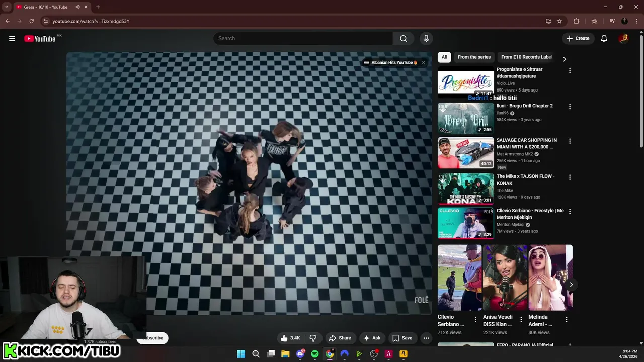Open options for Anisa Veseli short

coord(521,320)
